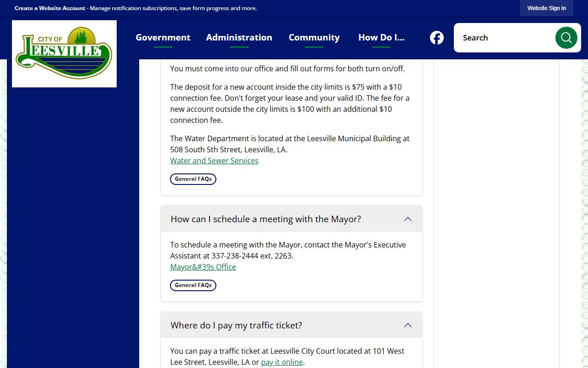Click the phone number text '337-238-2444 ext. 2263'
This screenshot has width=588, height=368.
[x=252, y=256]
